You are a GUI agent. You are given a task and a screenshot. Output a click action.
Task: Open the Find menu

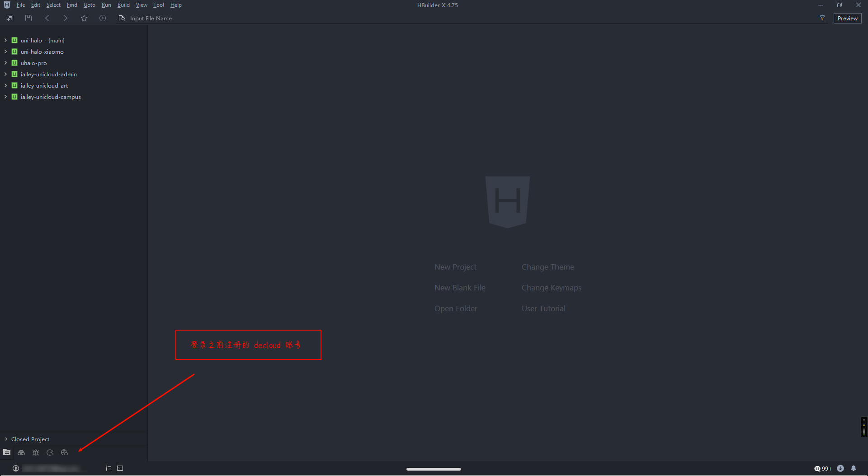(x=72, y=5)
